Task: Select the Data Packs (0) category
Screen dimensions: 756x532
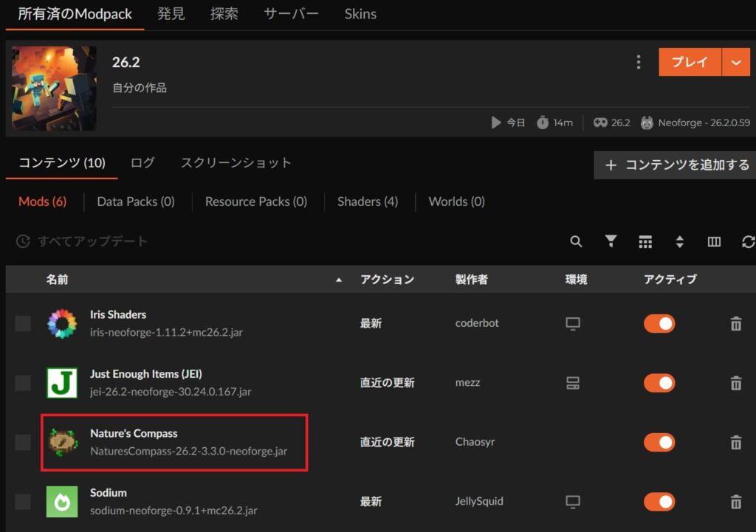Action: [x=136, y=201]
